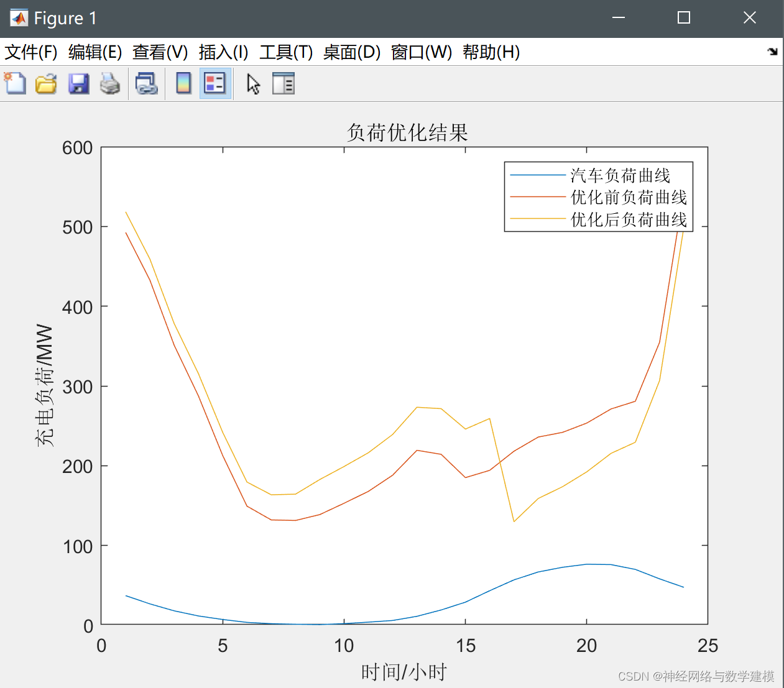Open the 工具(T) menu
The image size is (784, 688).
pyautogui.click(x=286, y=52)
